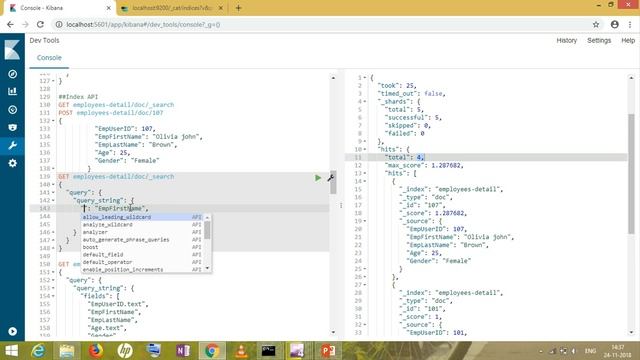Switch to localhost:9200 browser tab
Image resolution: width=640 pixels, height=360 pixels.
coord(171,8)
